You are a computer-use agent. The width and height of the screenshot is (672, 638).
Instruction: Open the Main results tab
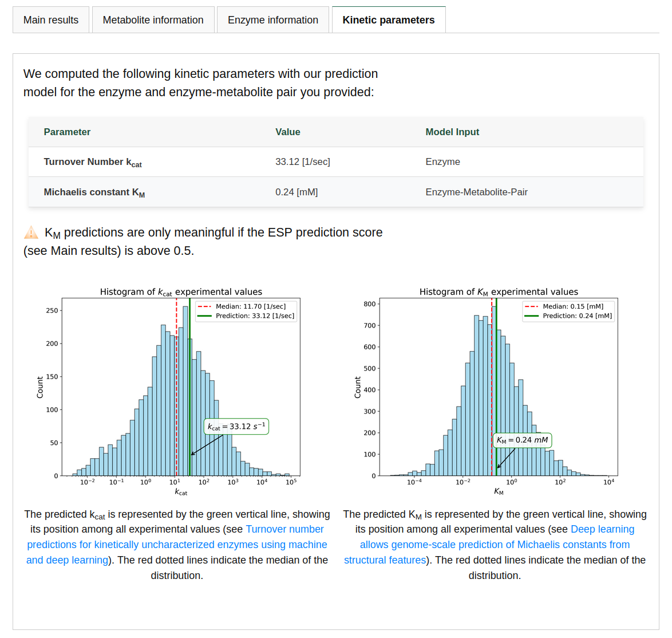coord(51,20)
